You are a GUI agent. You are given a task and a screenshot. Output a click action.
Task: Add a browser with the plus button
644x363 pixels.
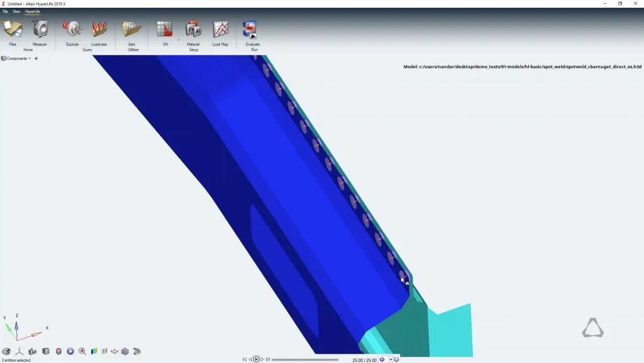[36, 59]
